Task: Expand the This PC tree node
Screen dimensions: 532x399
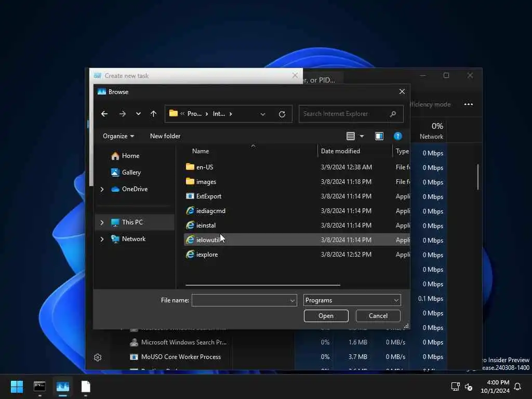Action: tap(102, 222)
